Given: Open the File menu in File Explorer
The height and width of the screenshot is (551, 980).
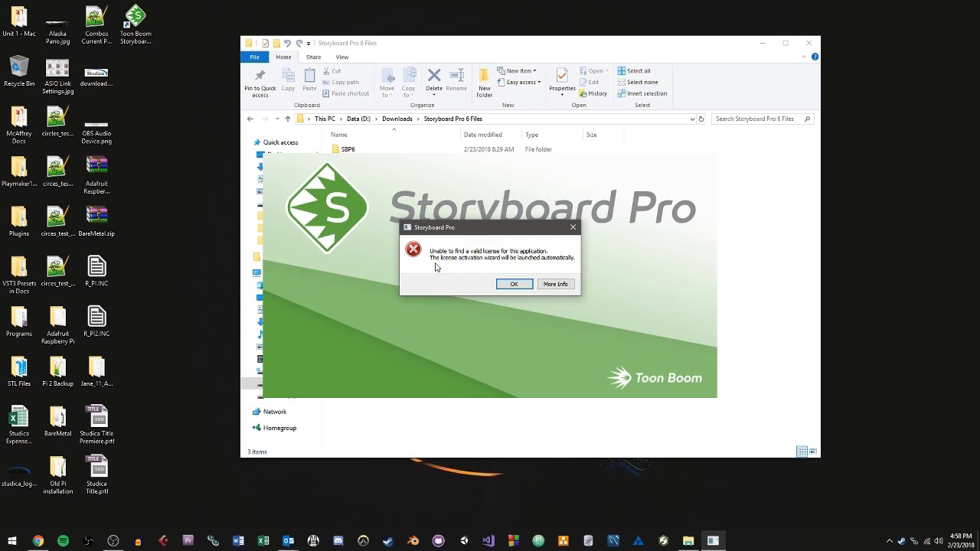Looking at the screenshot, I should tap(254, 57).
